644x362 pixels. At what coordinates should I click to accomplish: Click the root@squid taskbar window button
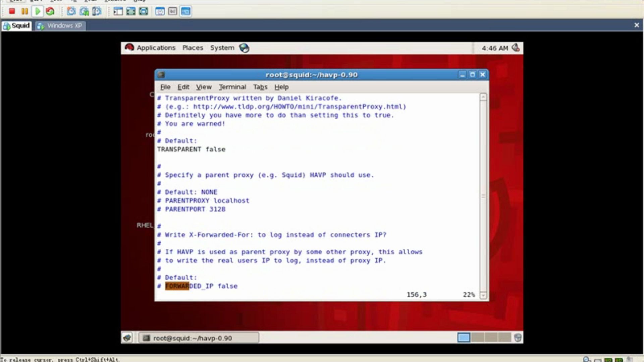click(x=199, y=338)
